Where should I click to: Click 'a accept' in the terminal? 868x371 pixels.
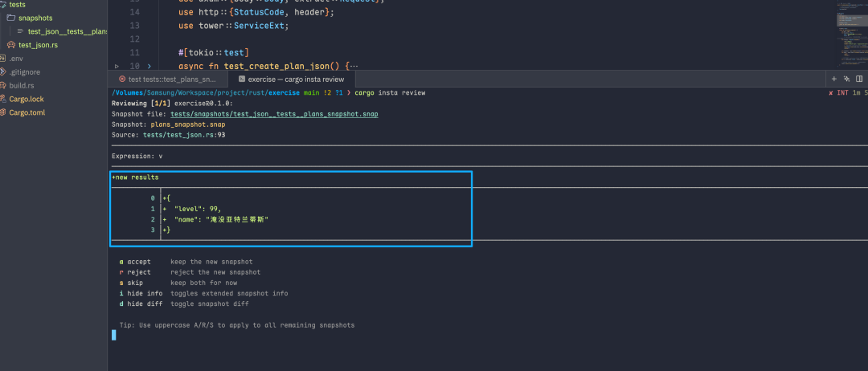pyautogui.click(x=134, y=262)
